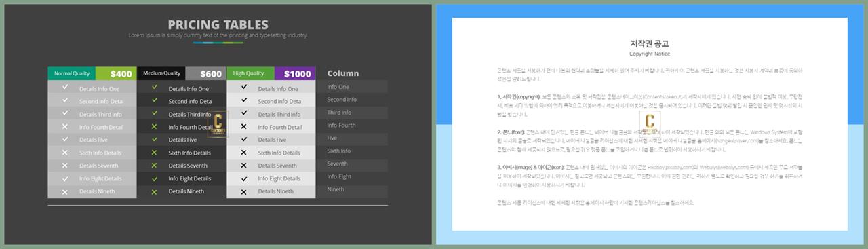Click the black cross beside High Quality Info Fourth Detail
The image size is (868, 249).
(244, 126)
